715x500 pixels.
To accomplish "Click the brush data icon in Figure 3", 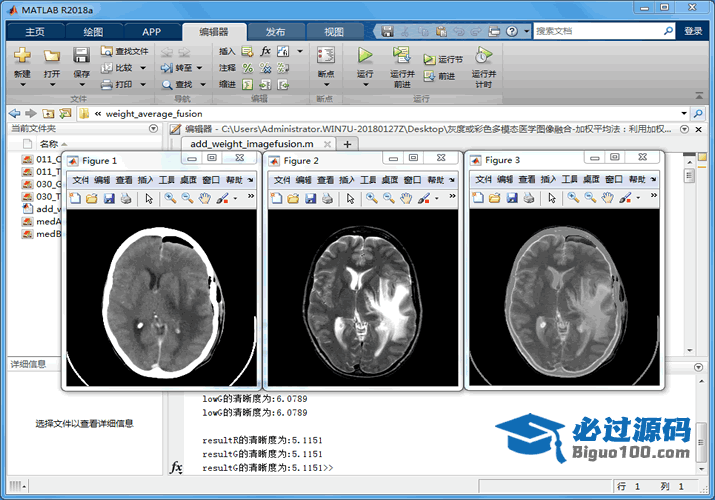I will 625,198.
